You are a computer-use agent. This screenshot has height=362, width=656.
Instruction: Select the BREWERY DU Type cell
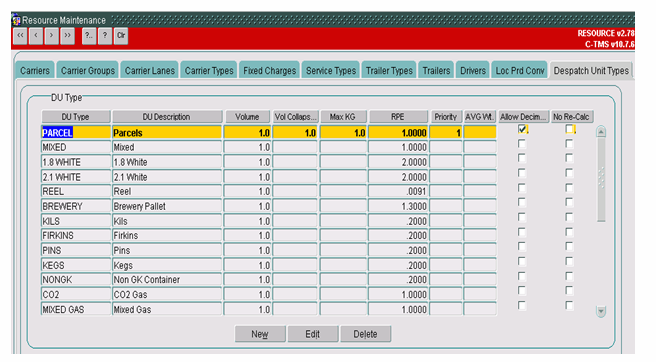[x=76, y=206]
